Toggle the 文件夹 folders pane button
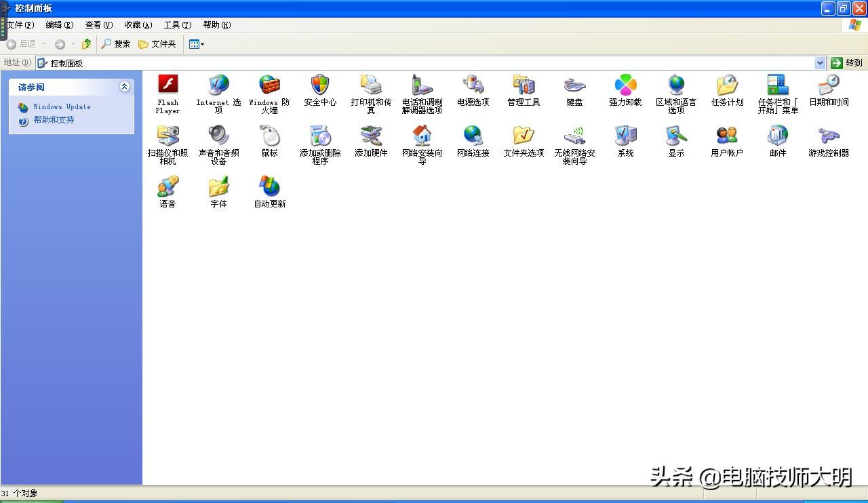Screen dimensions: 868x503 (x=157, y=44)
